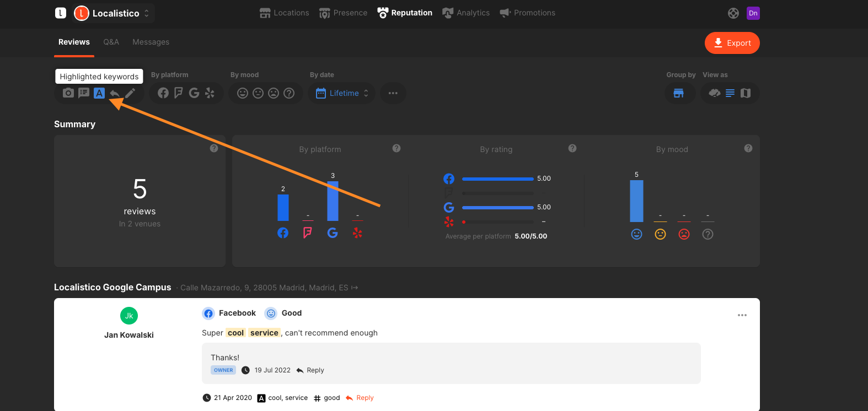This screenshot has width=868, height=411.
Task: Filter by happy mood face in By mood filter
Action: point(243,93)
